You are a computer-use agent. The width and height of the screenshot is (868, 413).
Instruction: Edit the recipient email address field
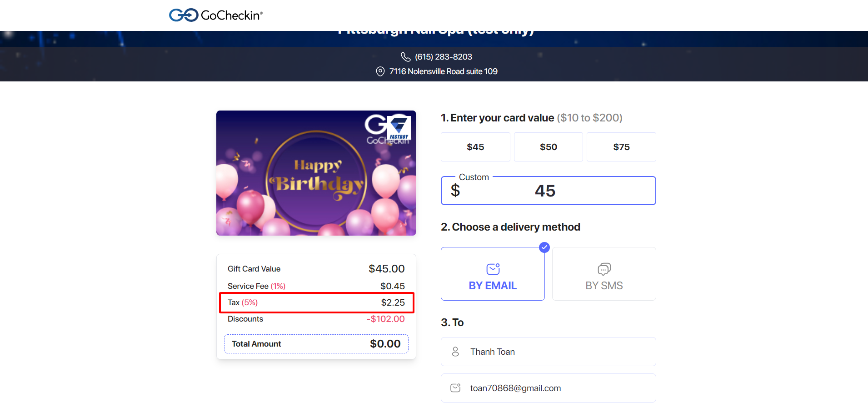point(559,388)
